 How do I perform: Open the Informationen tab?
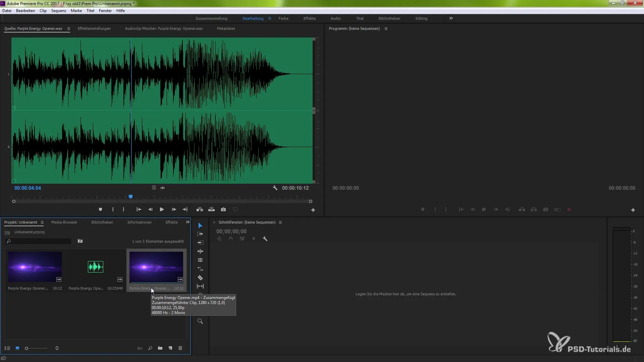coord(140,223)
